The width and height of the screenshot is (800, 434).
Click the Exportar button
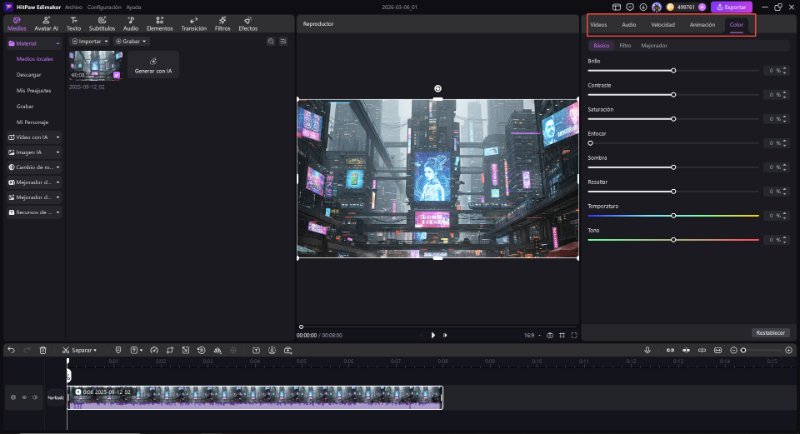732,7
